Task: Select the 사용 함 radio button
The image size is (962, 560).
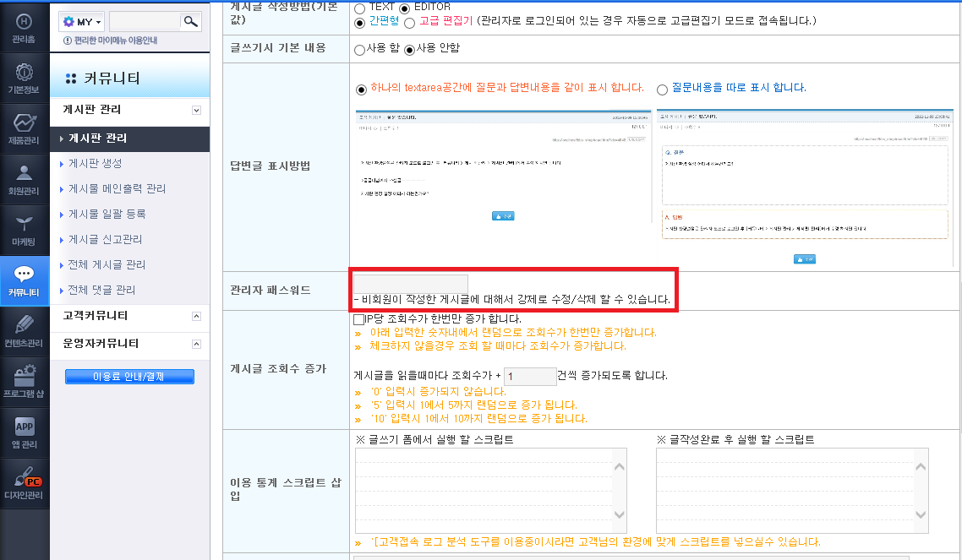Action: point(359,50)
